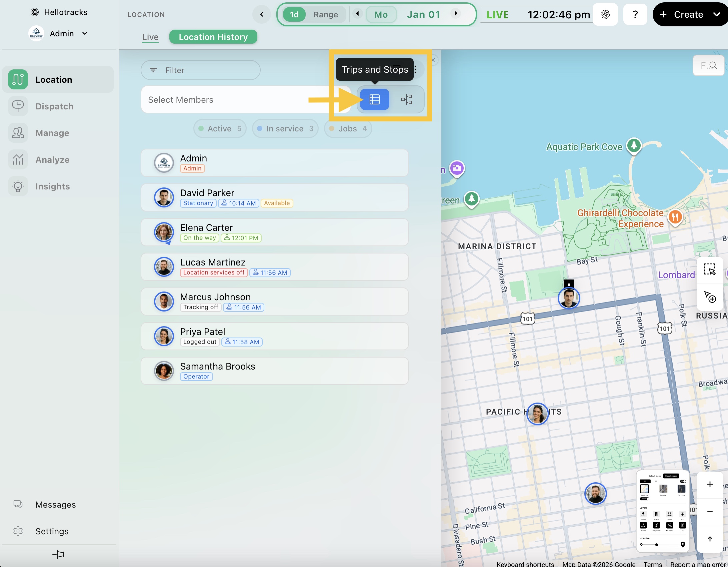Switch to the Live tab
This screenshot has height=567, width=728.
[150, 37]
